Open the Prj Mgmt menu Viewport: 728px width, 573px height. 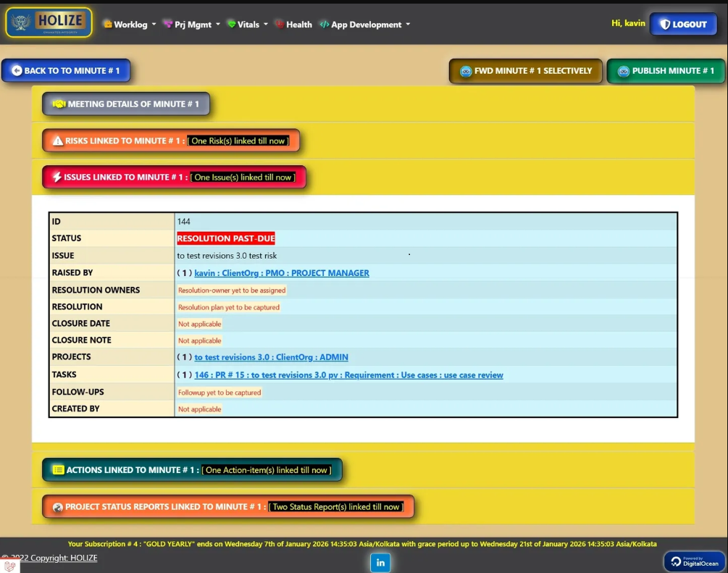[191, 24]
